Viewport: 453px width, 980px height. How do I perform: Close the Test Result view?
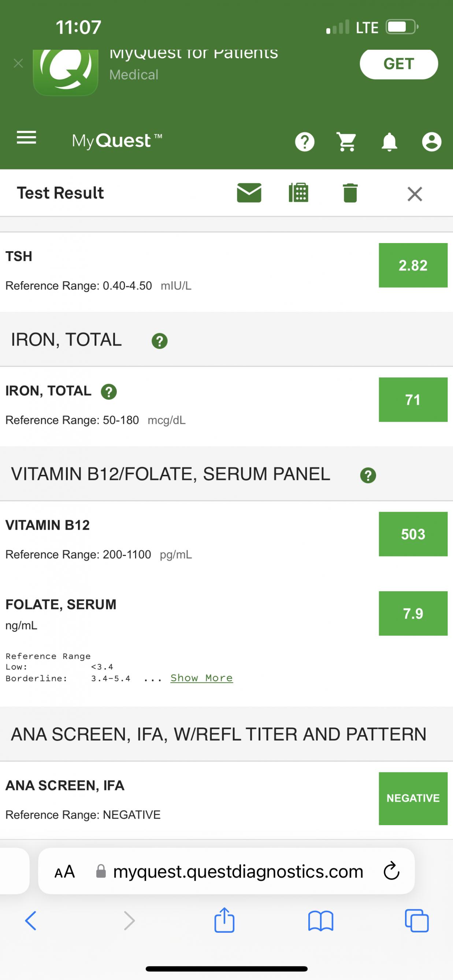pos(415,194)
